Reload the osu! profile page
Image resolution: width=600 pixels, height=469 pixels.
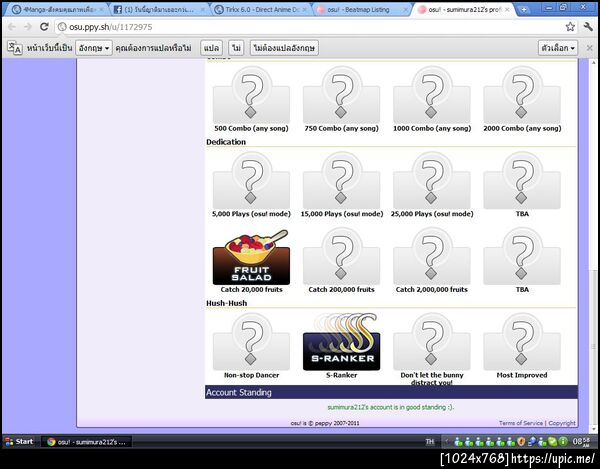click(44, 27)
